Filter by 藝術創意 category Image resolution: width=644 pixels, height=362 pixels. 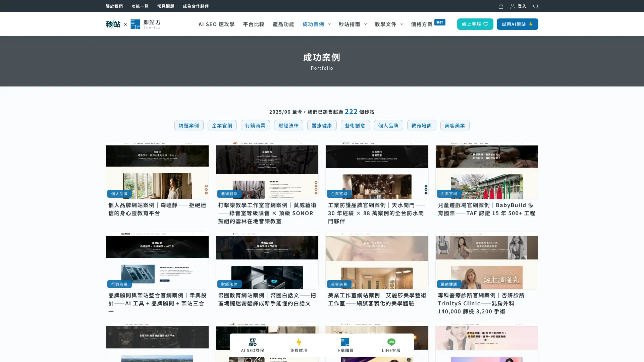point(355,125)
